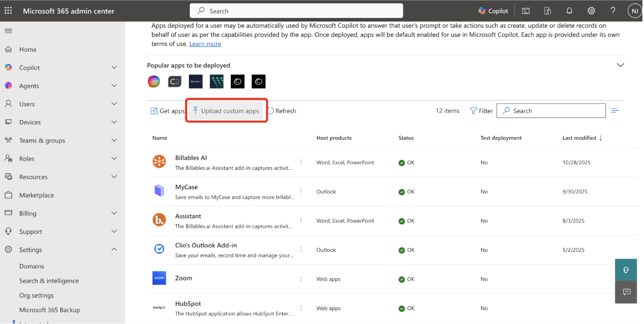The width and height of the screenshot is (644, 324).
Task: Click the give feedback chat icon
Action: click(x=627, y=292)
